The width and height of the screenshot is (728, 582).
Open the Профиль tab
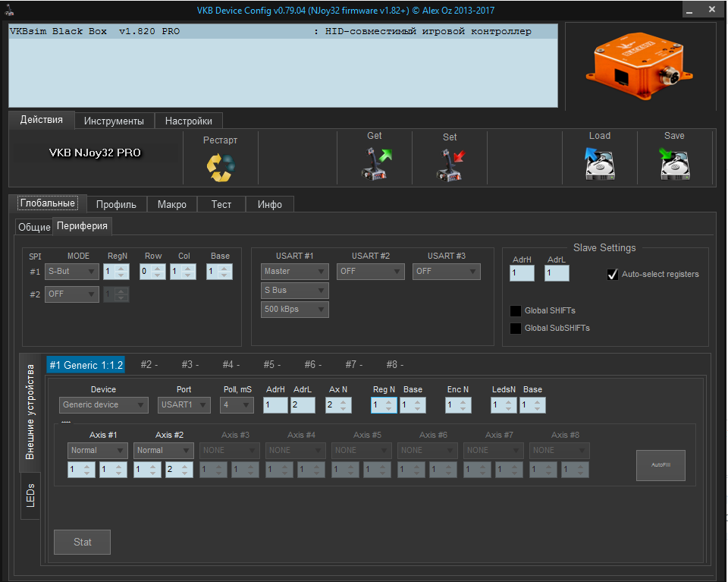[x=116, y=204]
